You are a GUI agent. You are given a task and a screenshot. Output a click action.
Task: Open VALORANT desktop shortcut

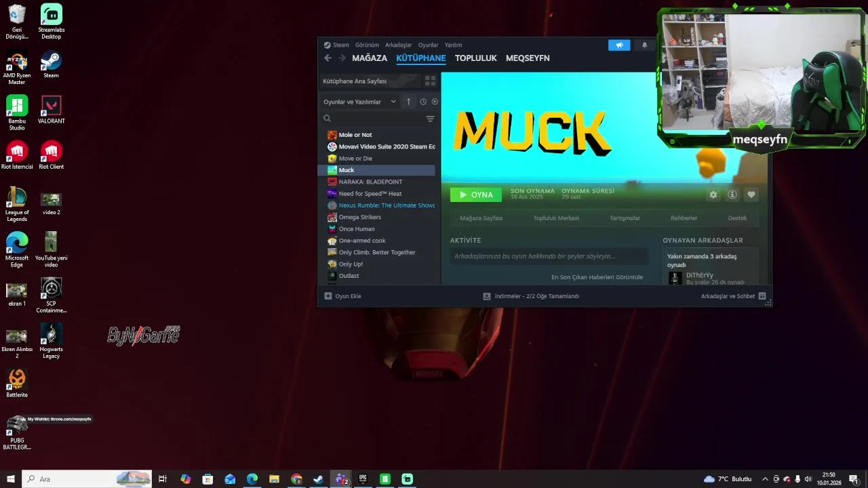pyautogui.click(x=52, y=110)
